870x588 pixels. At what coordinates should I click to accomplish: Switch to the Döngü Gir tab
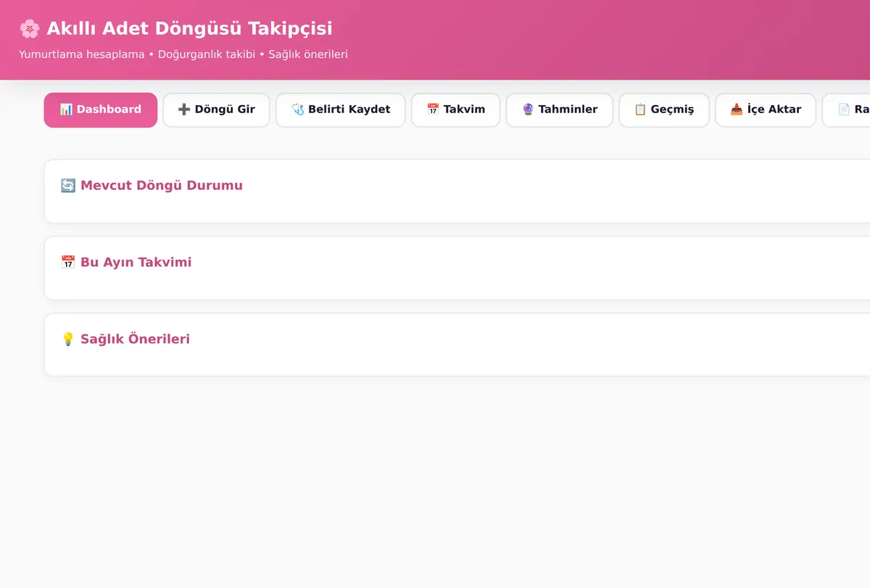coord(216,110)
